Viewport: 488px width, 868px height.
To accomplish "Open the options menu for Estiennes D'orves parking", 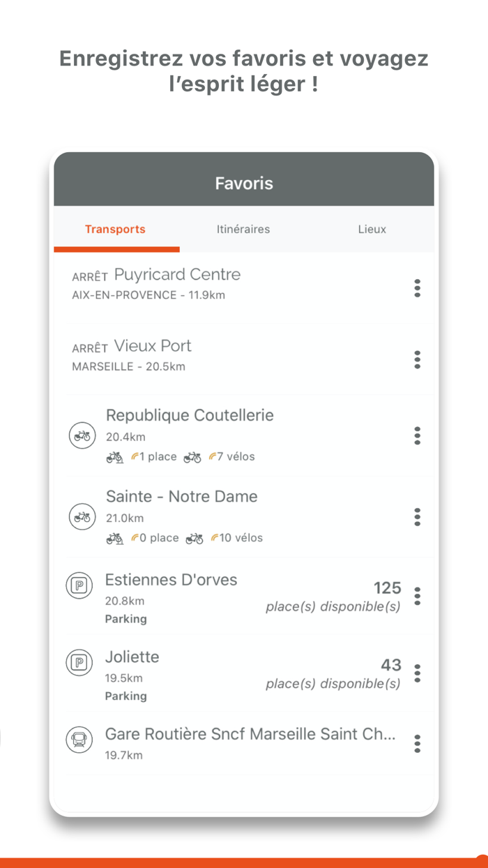I will point(417,597).
